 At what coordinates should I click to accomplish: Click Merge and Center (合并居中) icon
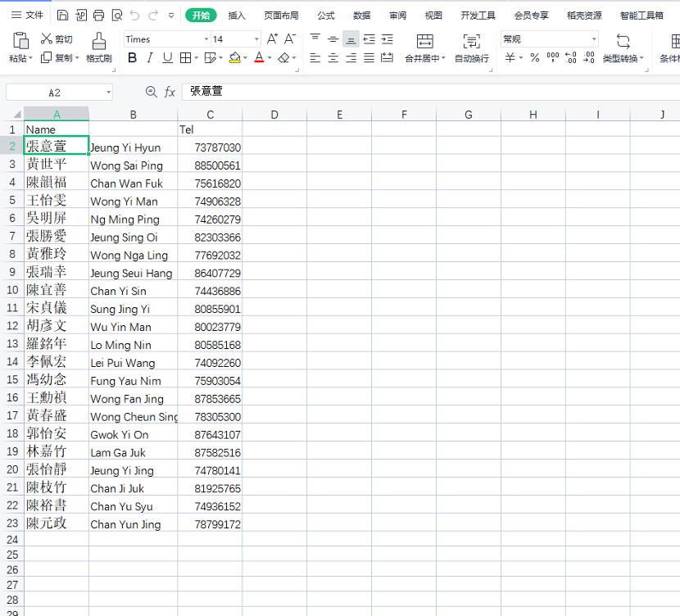coord(424,41)
